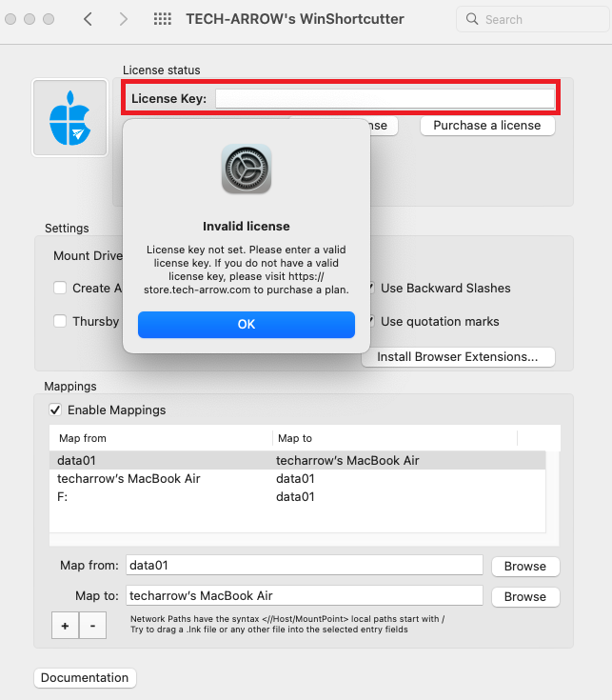Screen dimensions: 612x700
Task: Select the row mapping techarrow's MacBook Air to data01
Action: [x=298, y=478]
